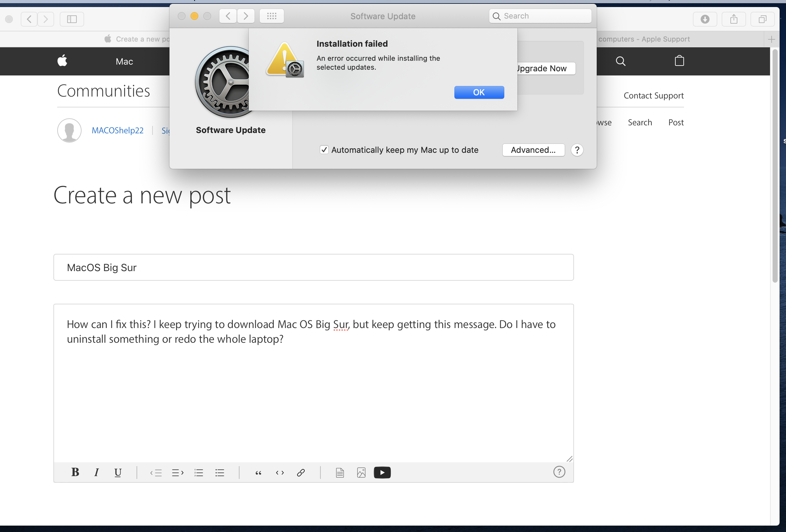Apply italic formatting in the editor
786x532 pixels.
point(96,472)
